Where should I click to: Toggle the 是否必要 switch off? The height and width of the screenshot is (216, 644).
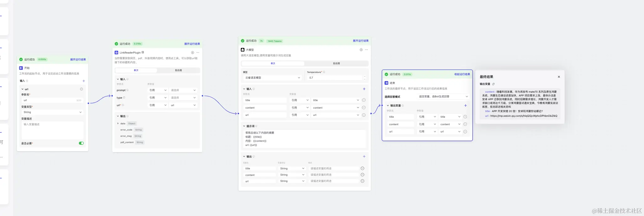coord(81,143)
